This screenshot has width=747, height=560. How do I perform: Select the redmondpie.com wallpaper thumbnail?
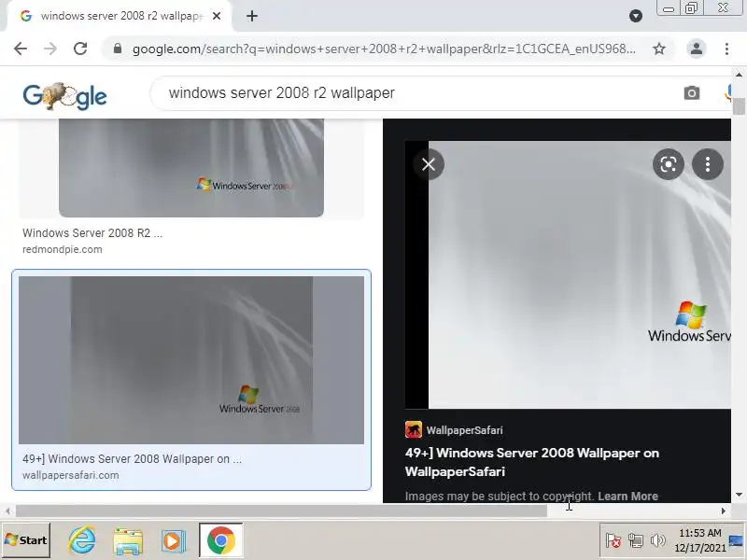coord(191,168)
